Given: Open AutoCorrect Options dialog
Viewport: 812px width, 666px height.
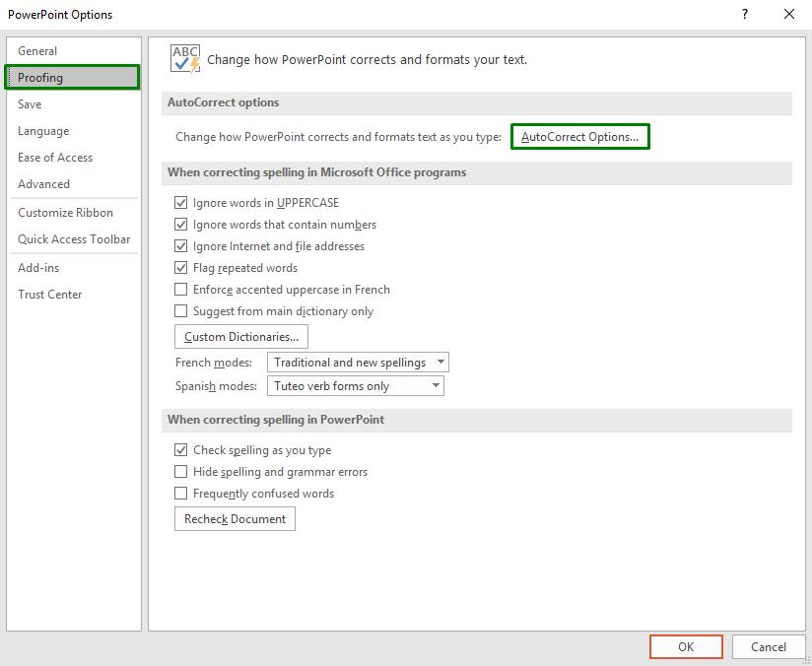Looking at the screenshot, I should coord(579,137).
